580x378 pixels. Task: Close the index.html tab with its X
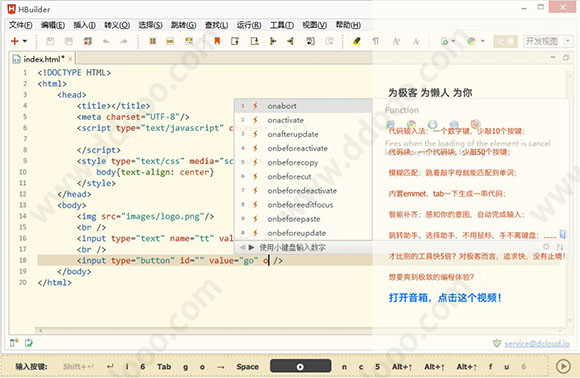[70, 59]
